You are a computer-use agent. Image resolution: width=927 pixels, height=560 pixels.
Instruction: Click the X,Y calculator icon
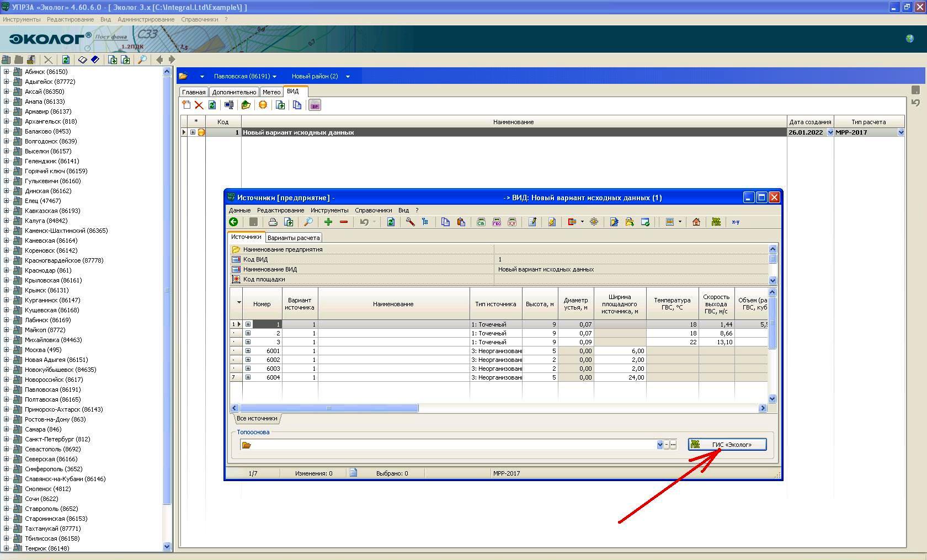coord(512,222)
